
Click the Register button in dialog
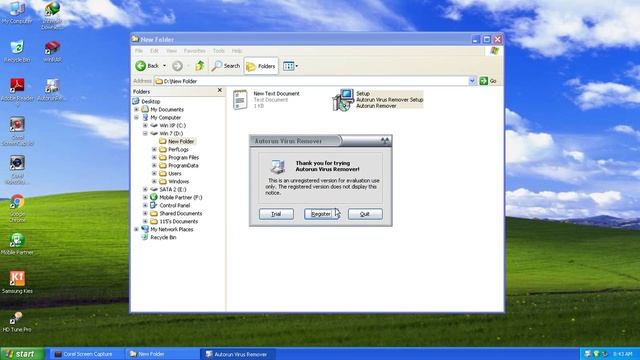pos(321,214)
